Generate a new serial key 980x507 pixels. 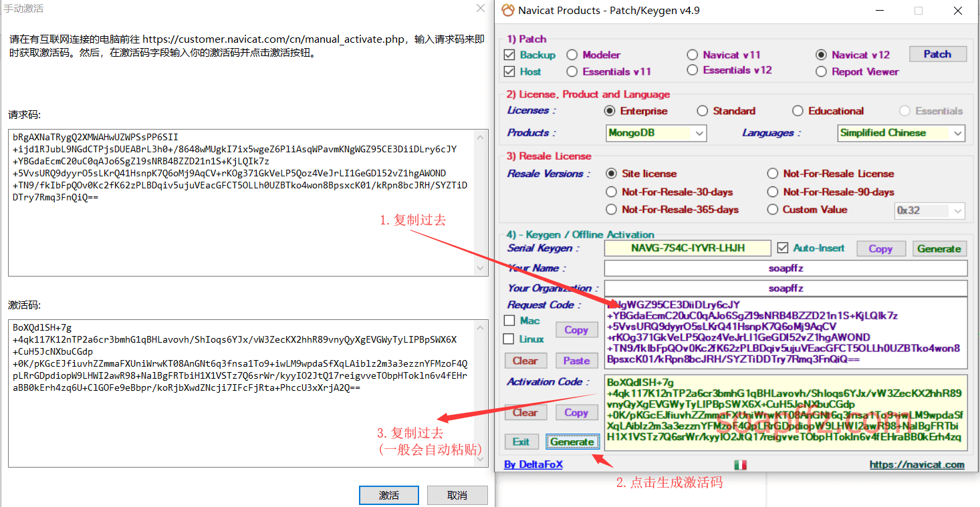pos(939,248)
